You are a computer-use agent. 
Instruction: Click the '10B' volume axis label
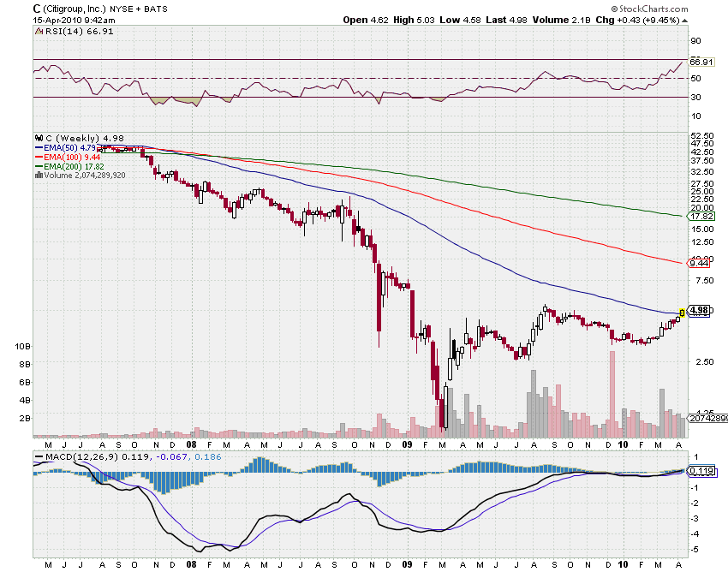coord(22,346)
